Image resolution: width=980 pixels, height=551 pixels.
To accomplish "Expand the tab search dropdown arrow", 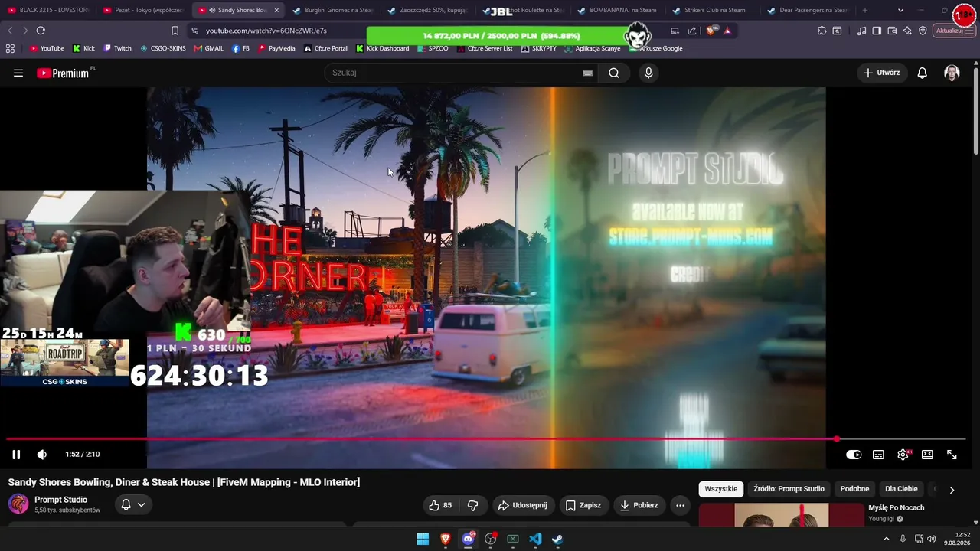I will tap(900, 11).
